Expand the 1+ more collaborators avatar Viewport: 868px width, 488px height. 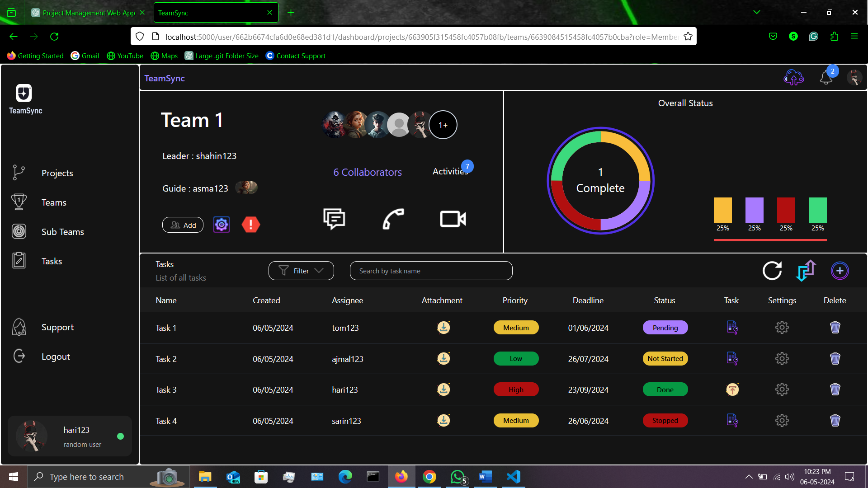(443, 125)
